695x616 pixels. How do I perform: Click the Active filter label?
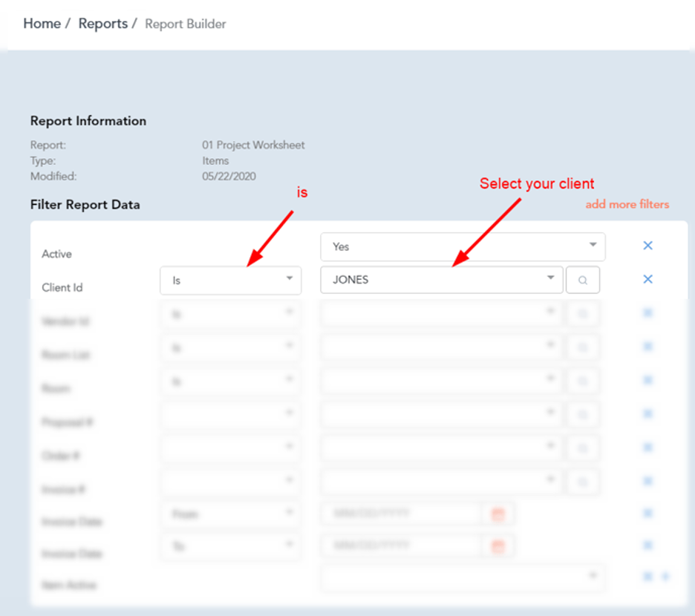[x=56, y=254]
